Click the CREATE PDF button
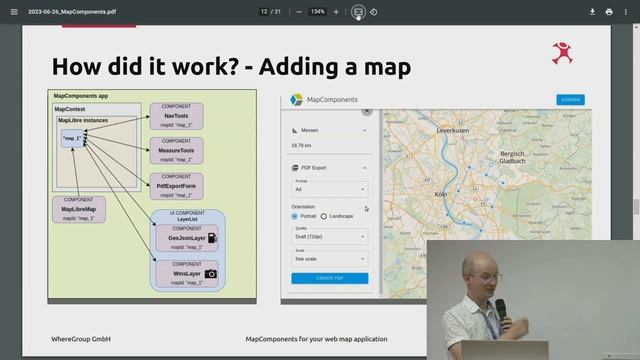The image size is (640, 360). point(329,278)
